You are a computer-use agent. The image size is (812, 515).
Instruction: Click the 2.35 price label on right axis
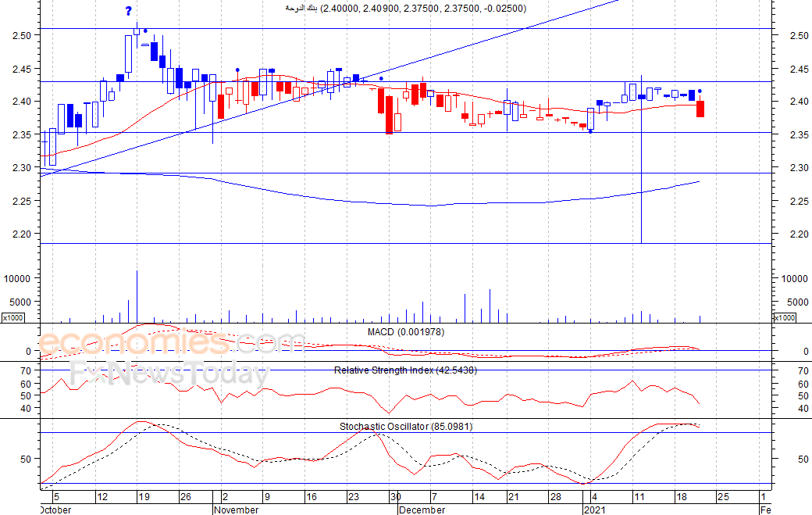click(x=799, y=134)
